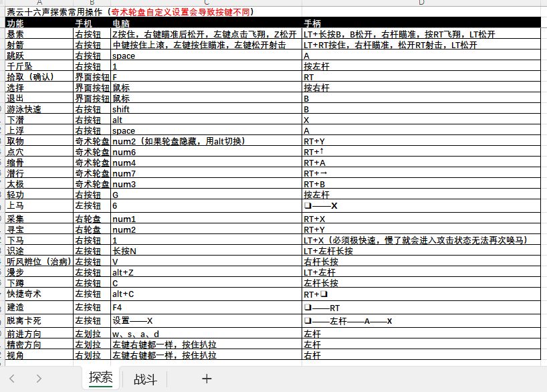This screenshot has height=392, width=547.
Task: Click PC key cell alt+C
Action: coord(206,294)
